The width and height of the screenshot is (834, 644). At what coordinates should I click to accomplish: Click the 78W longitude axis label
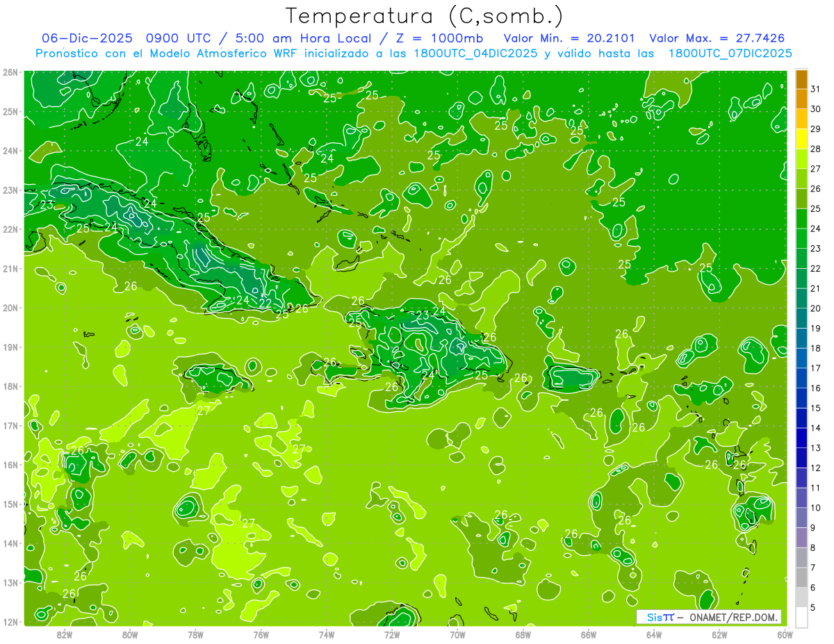(x=195, y=634)
